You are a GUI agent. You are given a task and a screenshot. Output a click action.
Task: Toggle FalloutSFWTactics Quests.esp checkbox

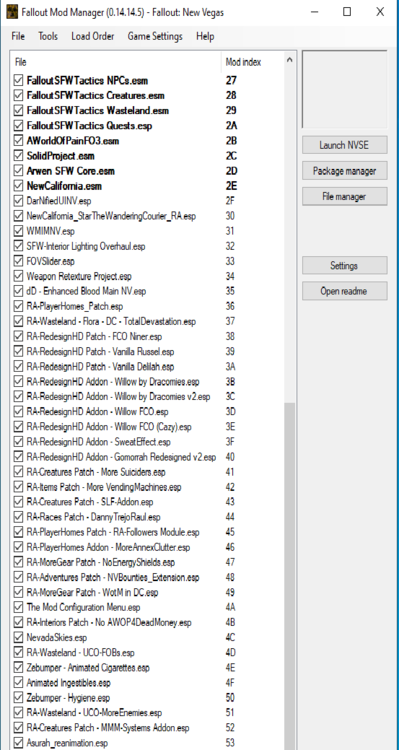click(x=19, y=126)
